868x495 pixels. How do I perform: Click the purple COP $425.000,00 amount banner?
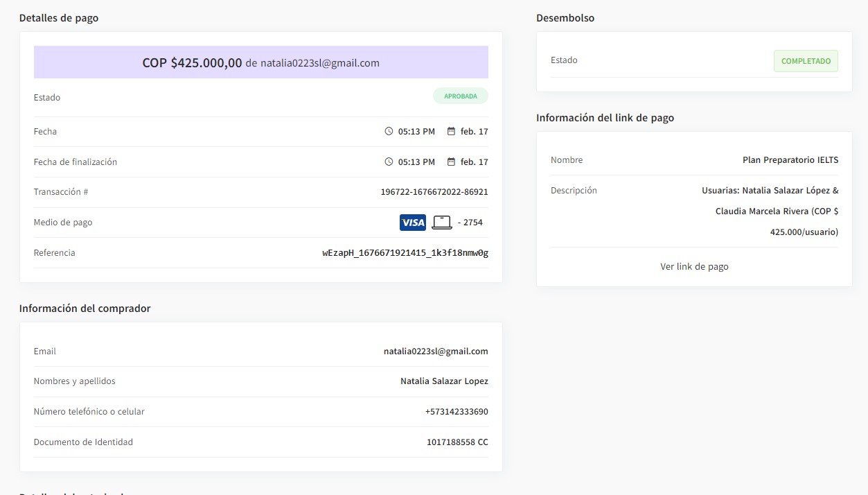coord(260,62)
